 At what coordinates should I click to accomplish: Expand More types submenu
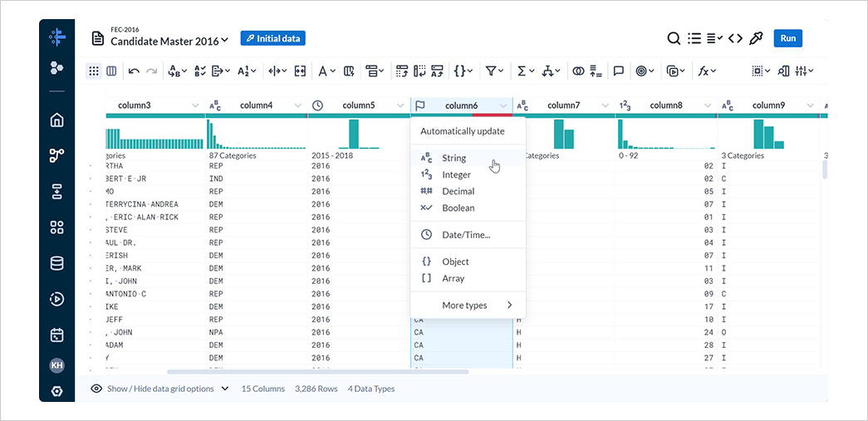click(468, 305)
